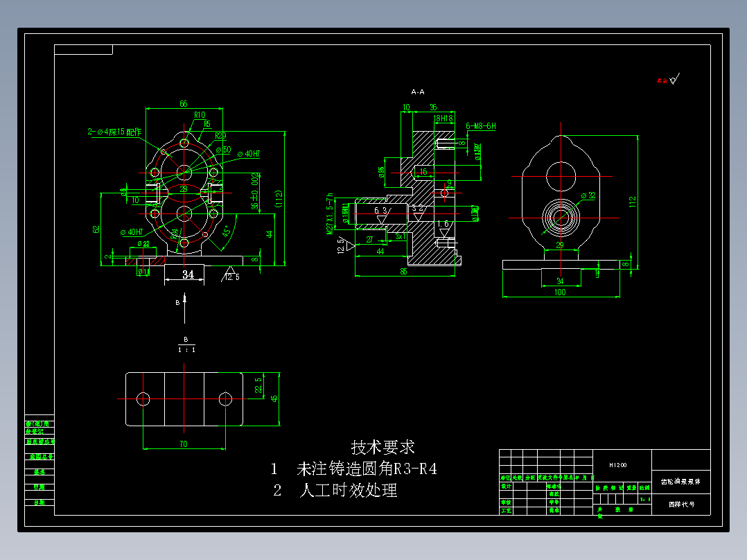This screenshot has height=560, width=747.
Task: Select the 12.5 roughness symbol below front view
Action: tap(229, 273)
